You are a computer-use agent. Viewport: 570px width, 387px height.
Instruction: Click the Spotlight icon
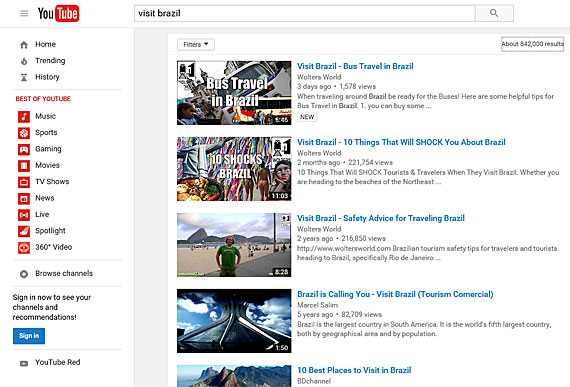(24, 231)
